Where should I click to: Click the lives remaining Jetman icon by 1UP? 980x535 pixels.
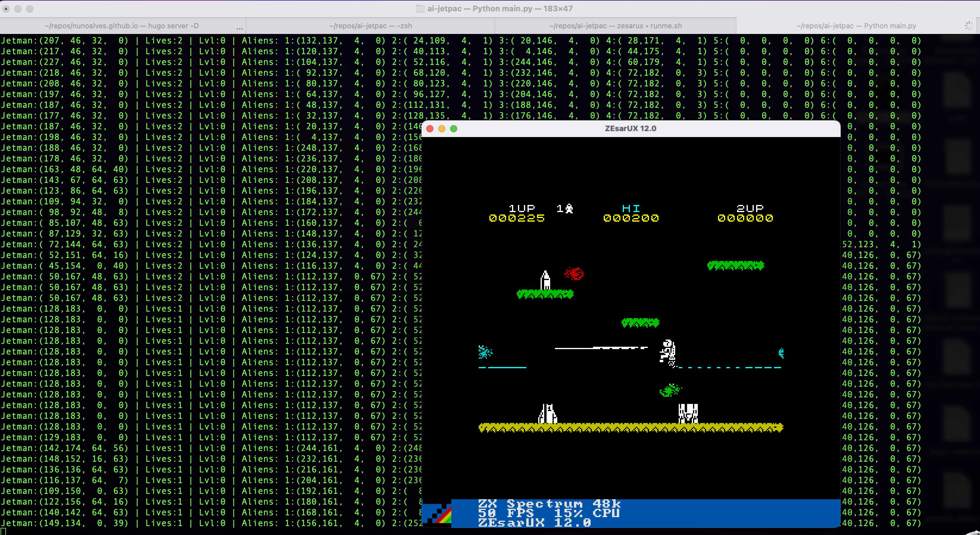(x=569, y=208)
